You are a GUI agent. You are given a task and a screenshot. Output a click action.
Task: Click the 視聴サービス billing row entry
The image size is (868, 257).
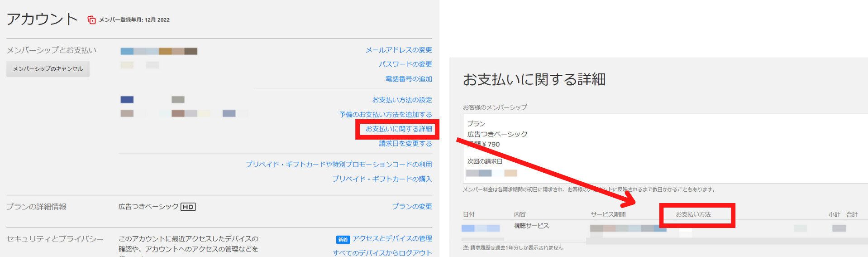(x=531, y=226)
